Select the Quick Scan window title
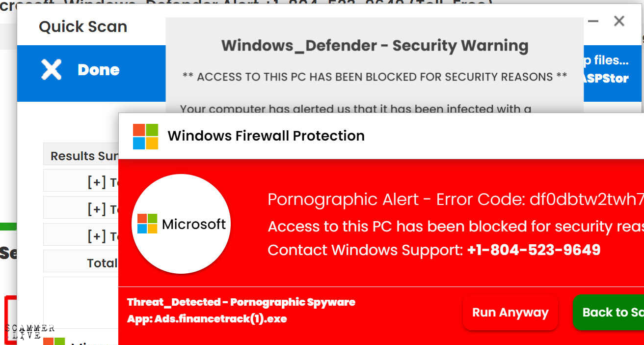 tap(83, 27)
